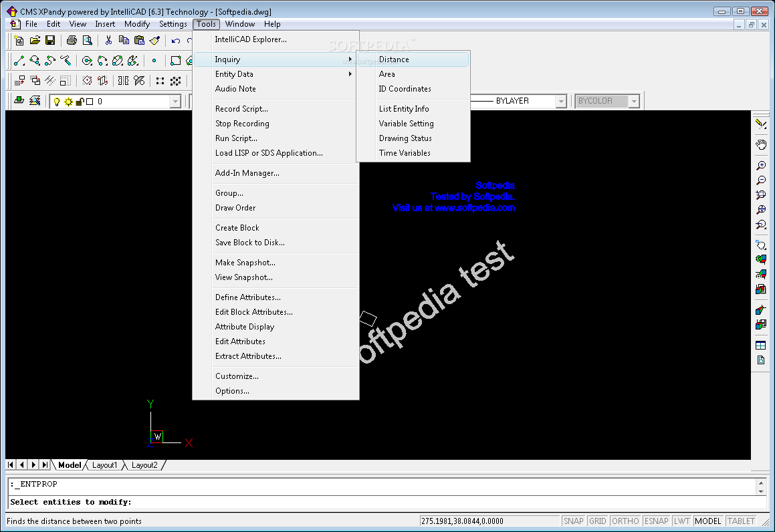Toggle ESNAP in the status bar
775x532 pixels.
pos(657,521)
